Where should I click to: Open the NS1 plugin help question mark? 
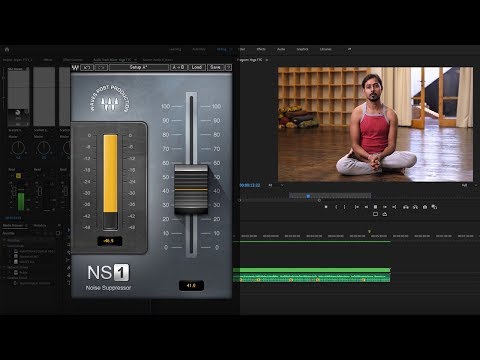[x=229, y=67]
